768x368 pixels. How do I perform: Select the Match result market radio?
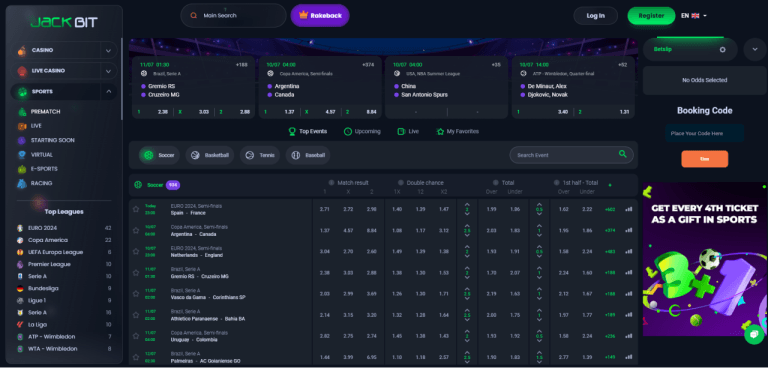(331, 182)
